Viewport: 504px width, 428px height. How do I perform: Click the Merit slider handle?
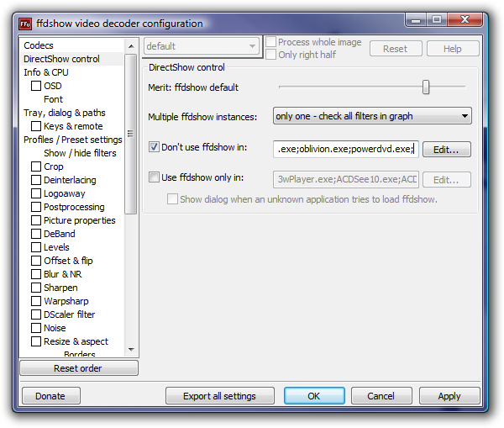click(426, 87)
